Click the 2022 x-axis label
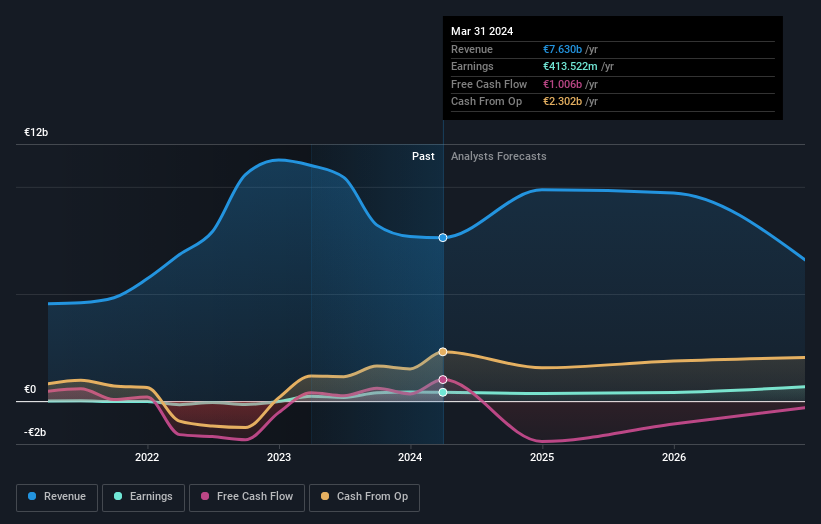Screen dimensions: 821x524 [x=147, y=457]
